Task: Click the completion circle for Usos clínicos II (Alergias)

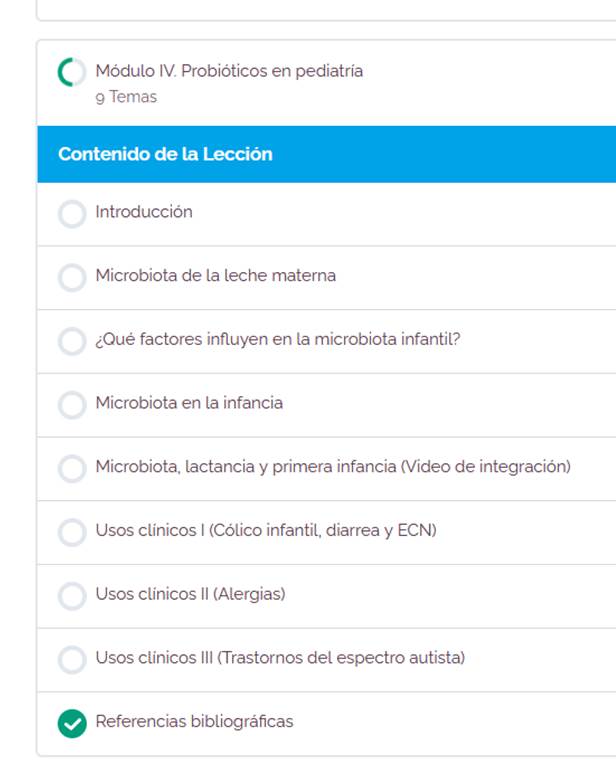Action: point(72,595)
